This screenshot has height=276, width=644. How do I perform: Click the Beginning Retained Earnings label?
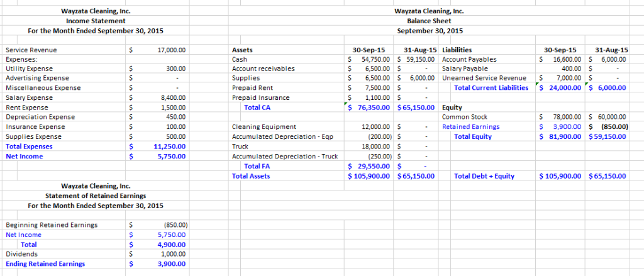[52, 225]
